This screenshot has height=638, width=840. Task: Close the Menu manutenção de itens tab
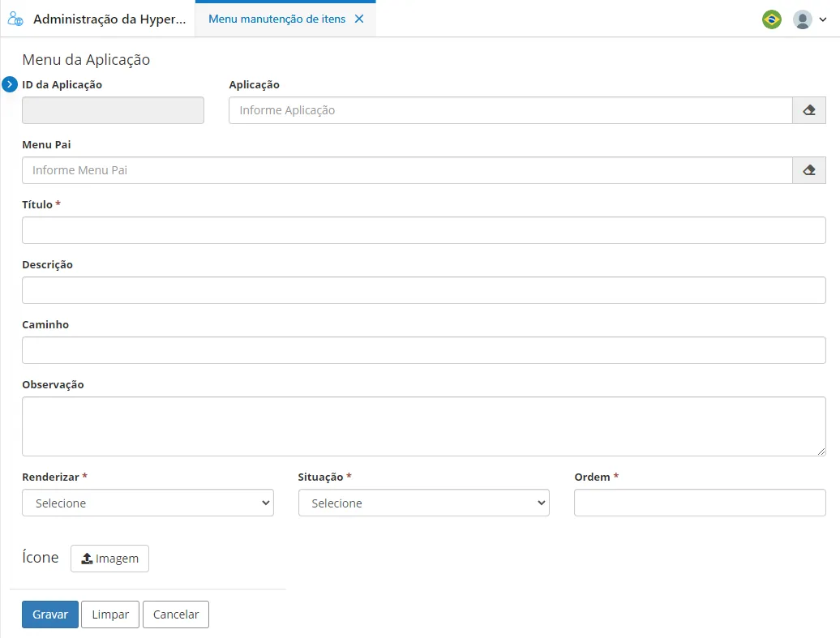pyautogui.click(x=359, y=19)
